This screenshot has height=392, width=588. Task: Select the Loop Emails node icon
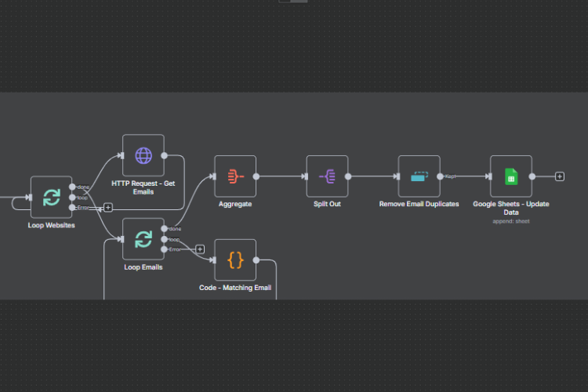[x=143, y=239]
